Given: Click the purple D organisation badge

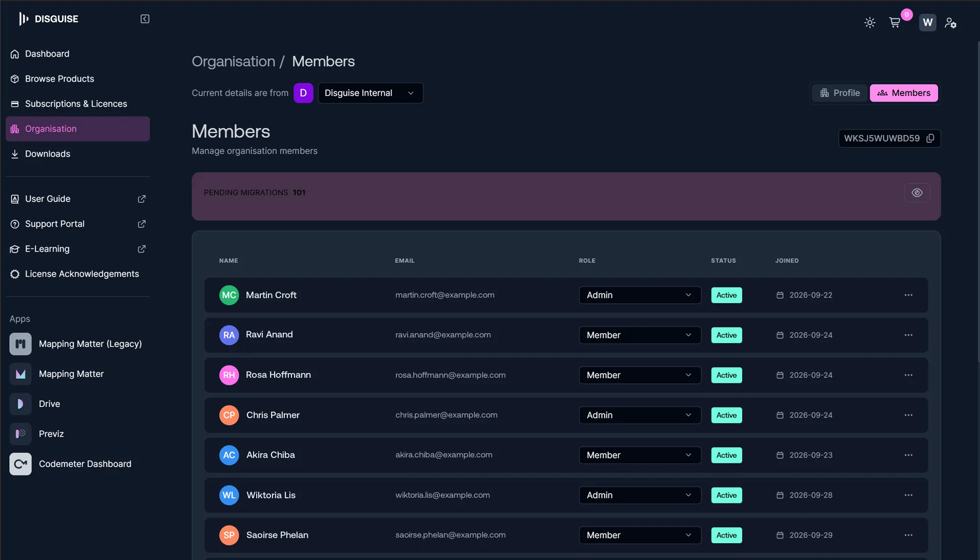Looking at the screenshot, I should [303, 93].
